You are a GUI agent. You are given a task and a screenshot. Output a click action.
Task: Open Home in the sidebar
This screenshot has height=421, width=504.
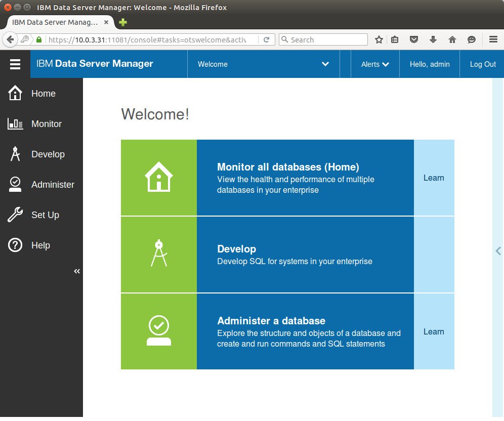(x=44, y=94)
